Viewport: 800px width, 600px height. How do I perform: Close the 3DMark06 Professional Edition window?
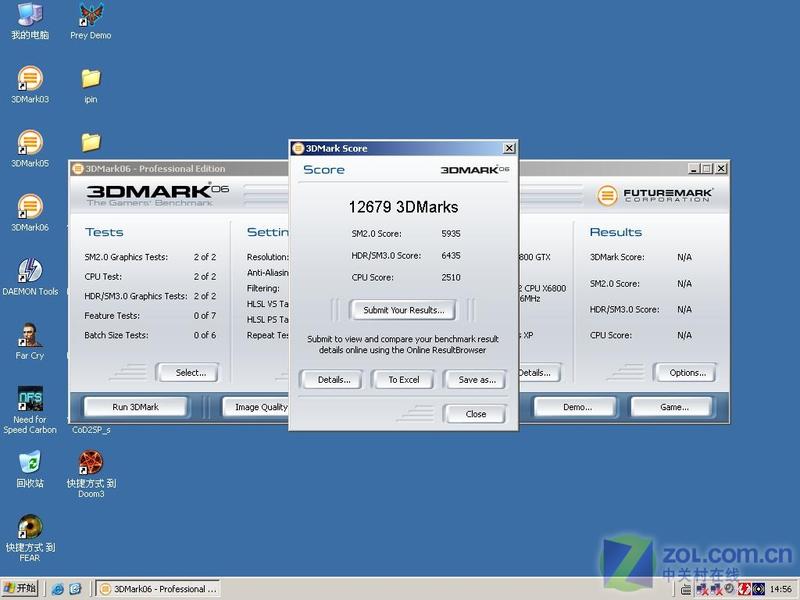tap(720, 168)
